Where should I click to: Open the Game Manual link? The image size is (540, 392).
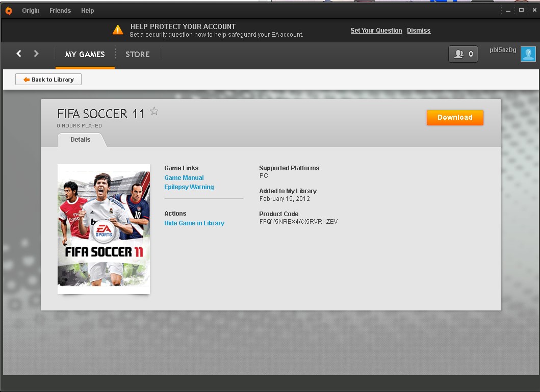click(x=184, y=177)
